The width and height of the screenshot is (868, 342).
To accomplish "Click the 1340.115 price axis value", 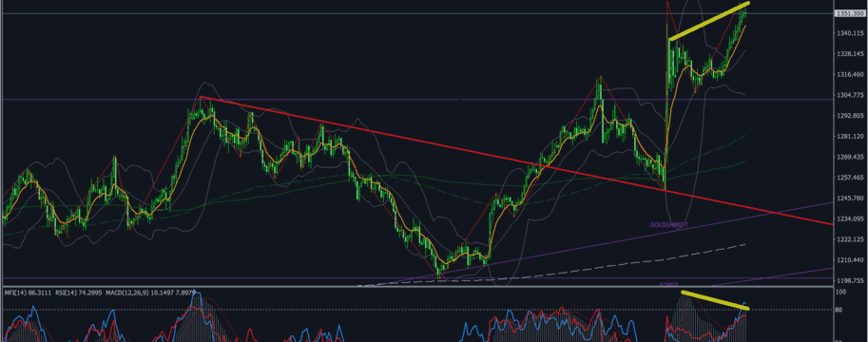I will tap(849, 34).
